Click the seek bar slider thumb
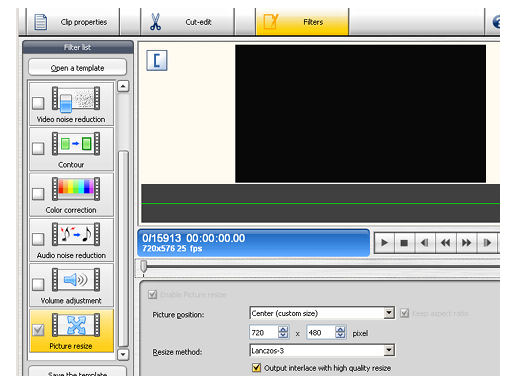This screenshot has width=516, height=384. (x=144, y=266)
